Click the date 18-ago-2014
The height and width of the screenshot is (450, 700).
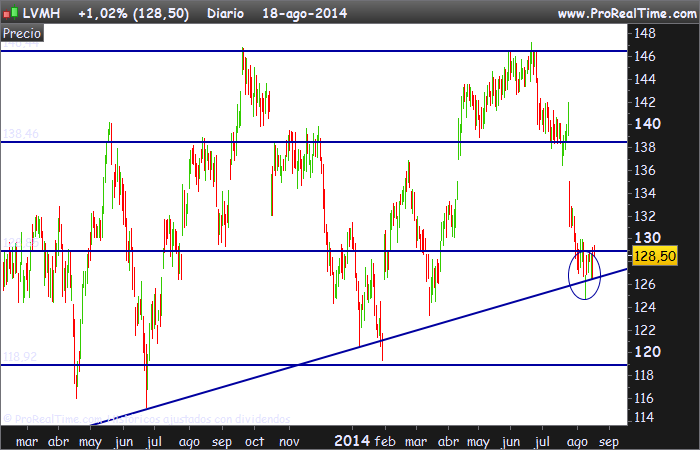[x=304, y=13]
